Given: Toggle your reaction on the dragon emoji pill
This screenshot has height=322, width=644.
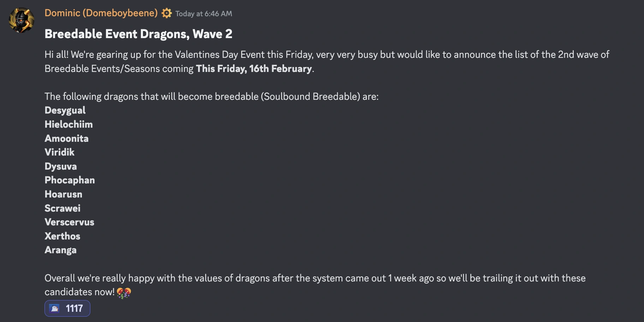Looking at the screenshot, I should pos(67,308).
